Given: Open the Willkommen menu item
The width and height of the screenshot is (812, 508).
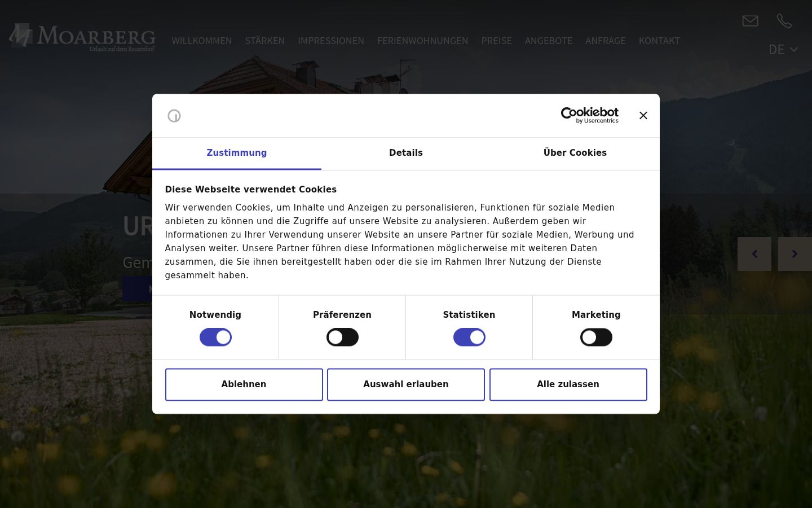Looking at the screenshot, I should pyautogui.click(x=202, y=41).
